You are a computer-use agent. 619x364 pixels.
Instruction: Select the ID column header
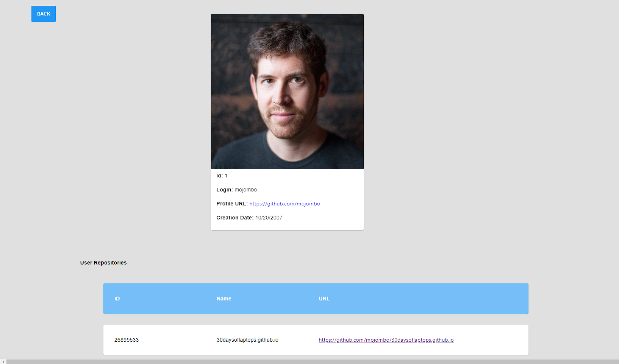pyautogui.click(x=117, y=299)
